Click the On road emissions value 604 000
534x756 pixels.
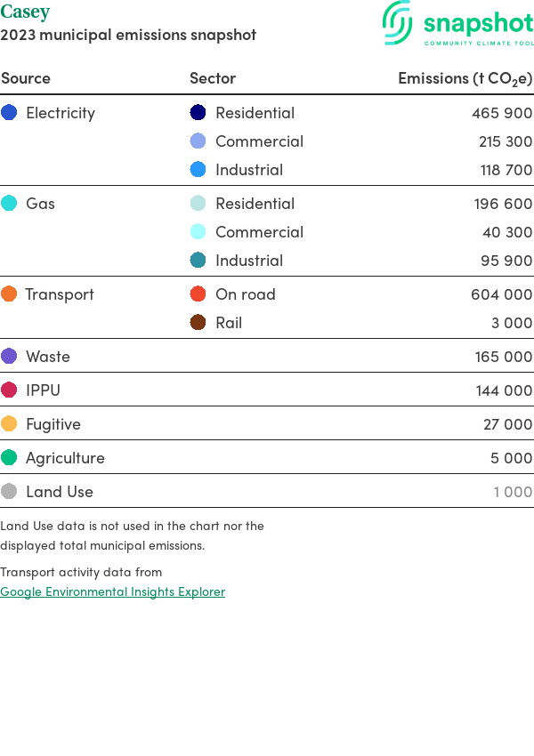coord(501,294)
